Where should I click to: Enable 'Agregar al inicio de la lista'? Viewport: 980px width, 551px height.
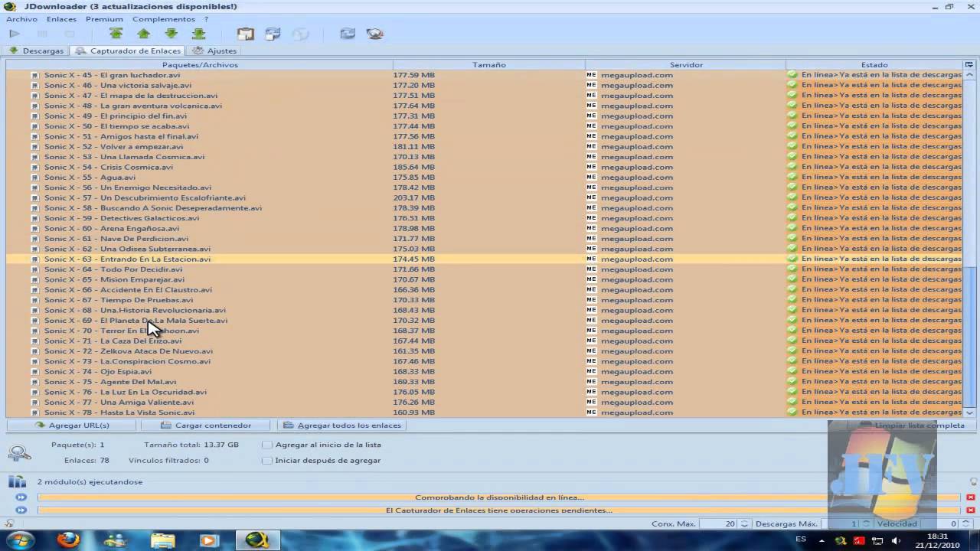(x=266, y=445)
